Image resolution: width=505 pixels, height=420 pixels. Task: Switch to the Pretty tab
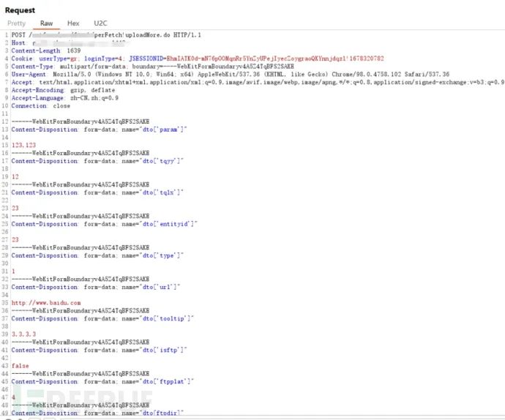coord(16,23)
